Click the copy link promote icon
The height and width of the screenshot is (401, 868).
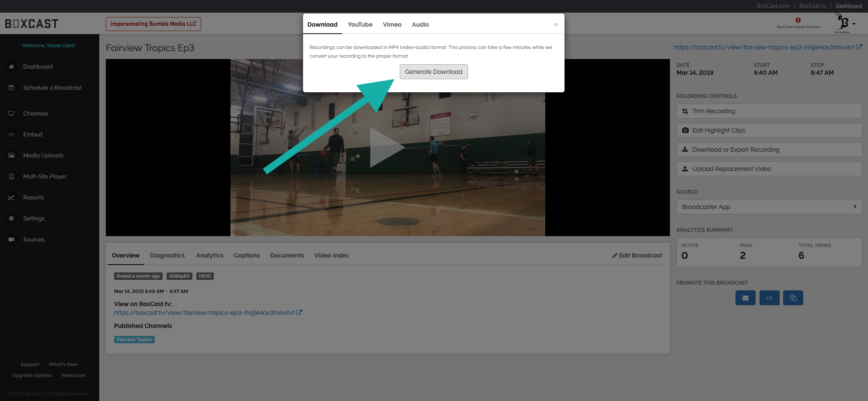click(793, 298)
